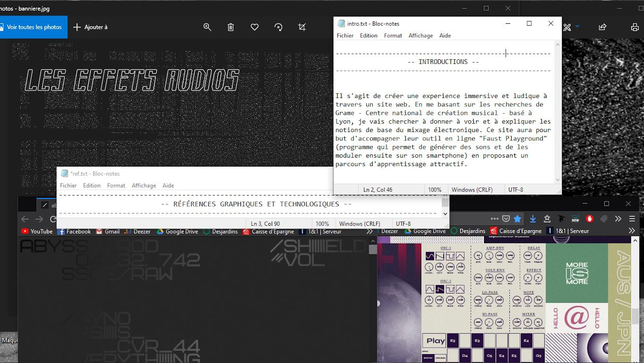Click the dark figure extension icon
The image size is (644, 363).
point(561,218)
